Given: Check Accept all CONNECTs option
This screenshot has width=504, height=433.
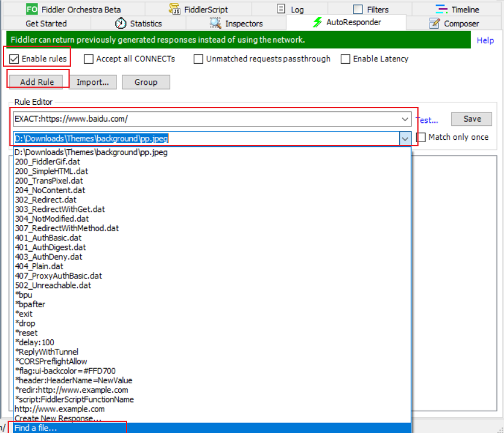Looking at the screenshot, I should [x=88, y=59].
